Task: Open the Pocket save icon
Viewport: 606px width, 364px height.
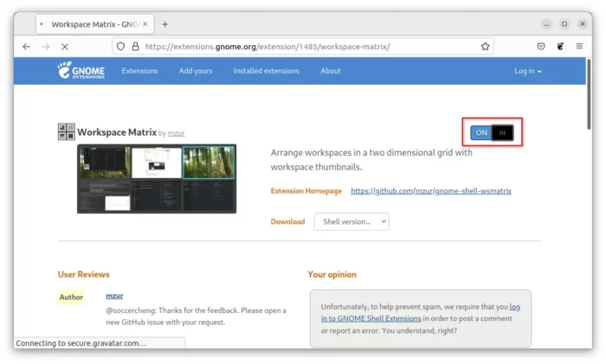Action: pos(541,47)
